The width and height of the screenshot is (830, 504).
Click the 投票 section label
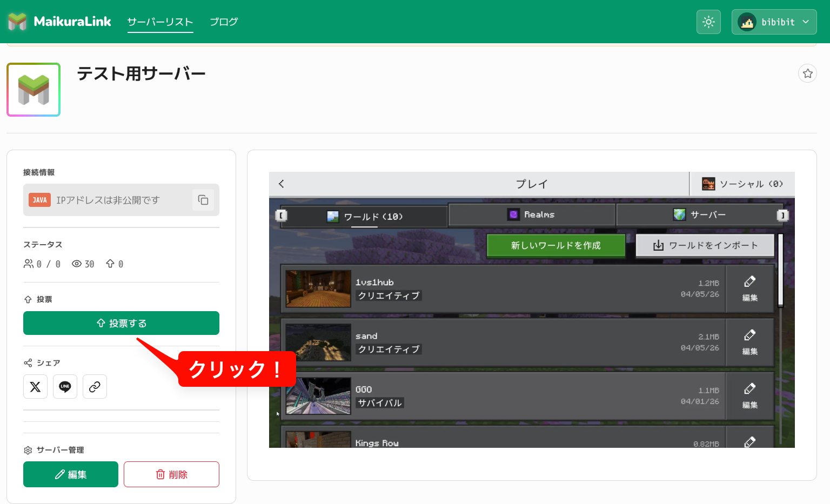tap(44, 299)
